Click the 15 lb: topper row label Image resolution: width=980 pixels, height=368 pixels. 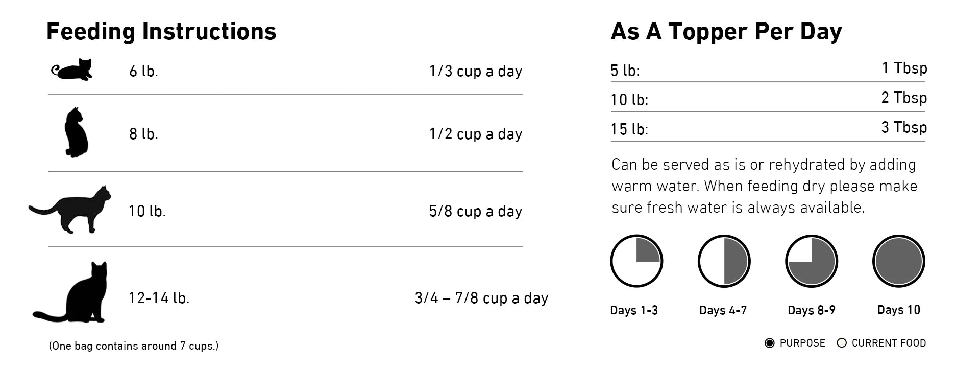629,129
